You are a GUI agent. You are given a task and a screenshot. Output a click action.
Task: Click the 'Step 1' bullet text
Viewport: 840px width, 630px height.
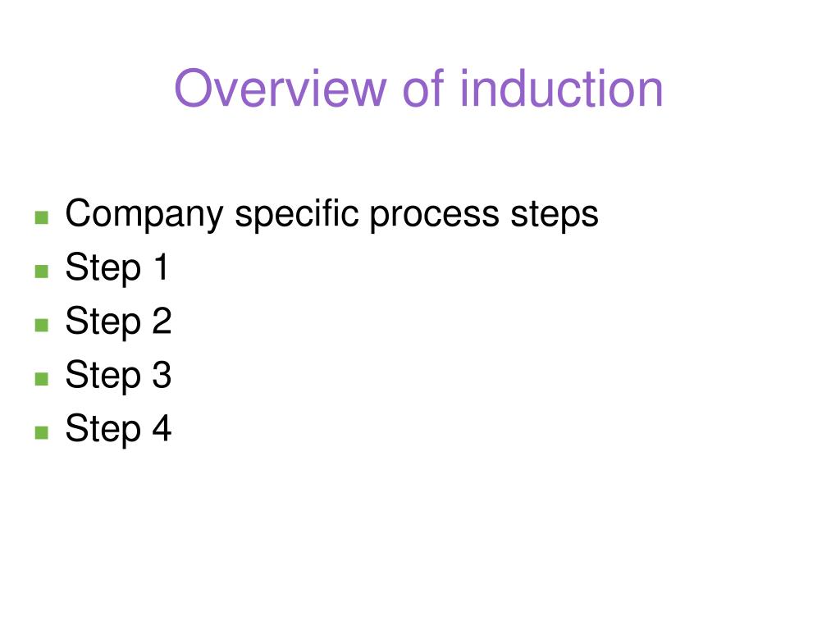pyautogui.click(x=116, y=267)
